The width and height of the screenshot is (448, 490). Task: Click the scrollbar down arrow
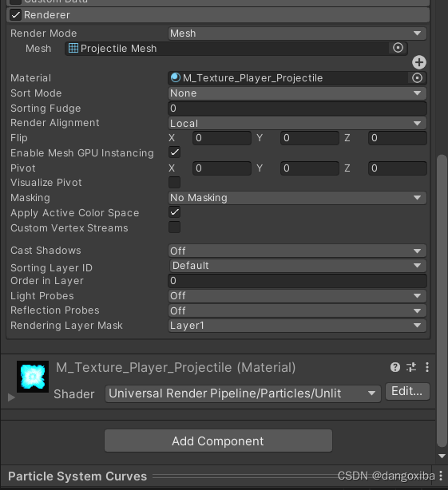click(x=442, y=456)
